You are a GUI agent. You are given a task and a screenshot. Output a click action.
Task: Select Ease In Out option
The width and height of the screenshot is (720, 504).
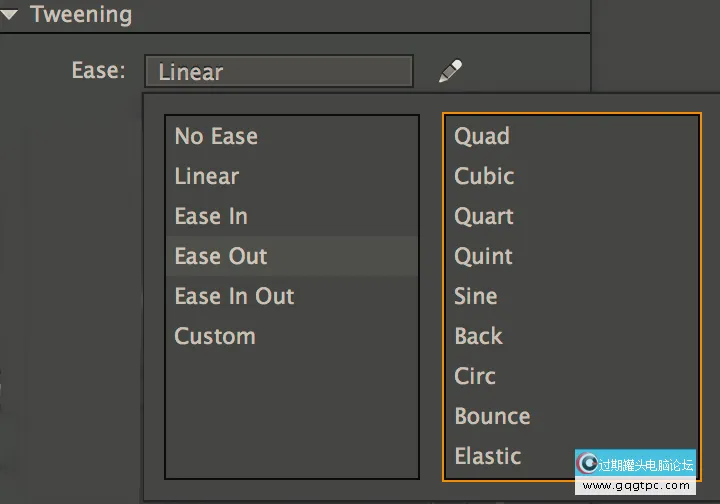click(x=234, y=296)
